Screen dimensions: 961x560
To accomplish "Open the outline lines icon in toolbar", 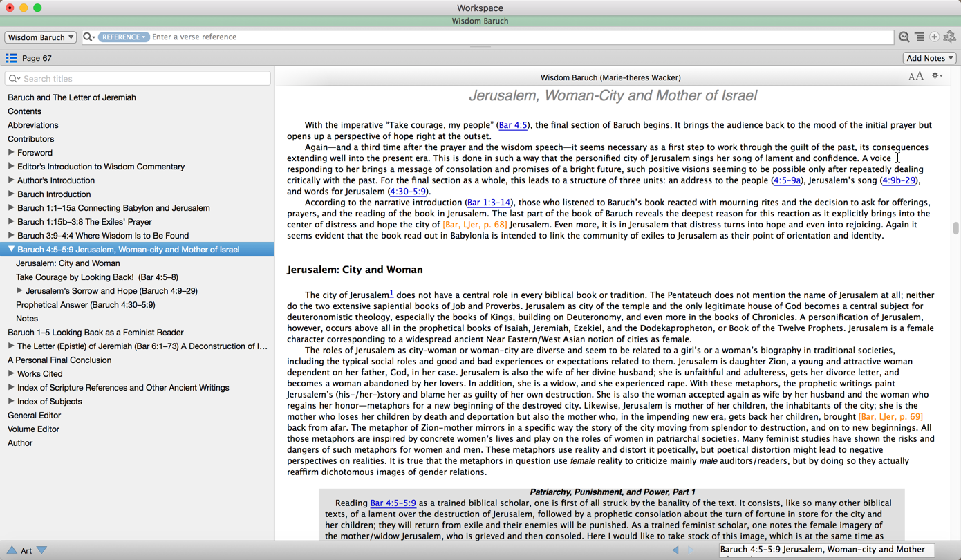I will point(920,37).
